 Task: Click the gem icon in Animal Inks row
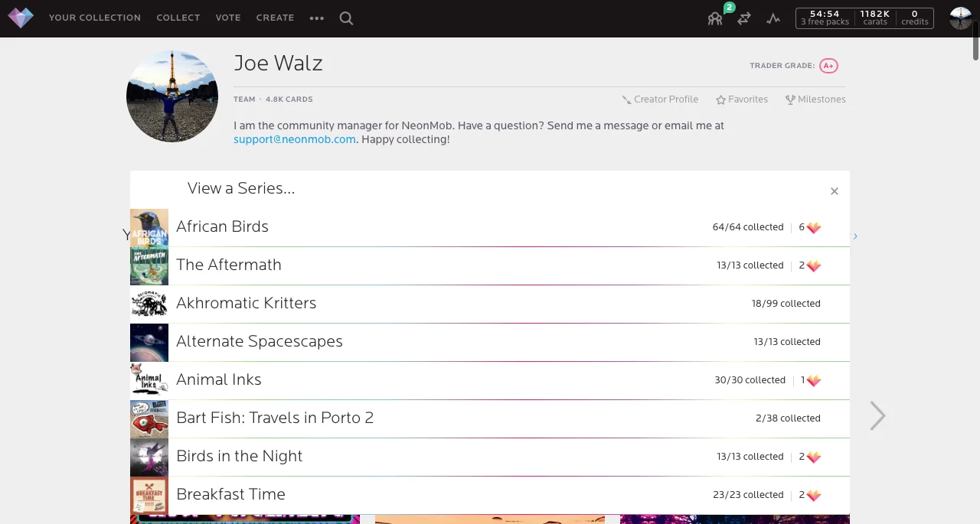coord(814,381)
